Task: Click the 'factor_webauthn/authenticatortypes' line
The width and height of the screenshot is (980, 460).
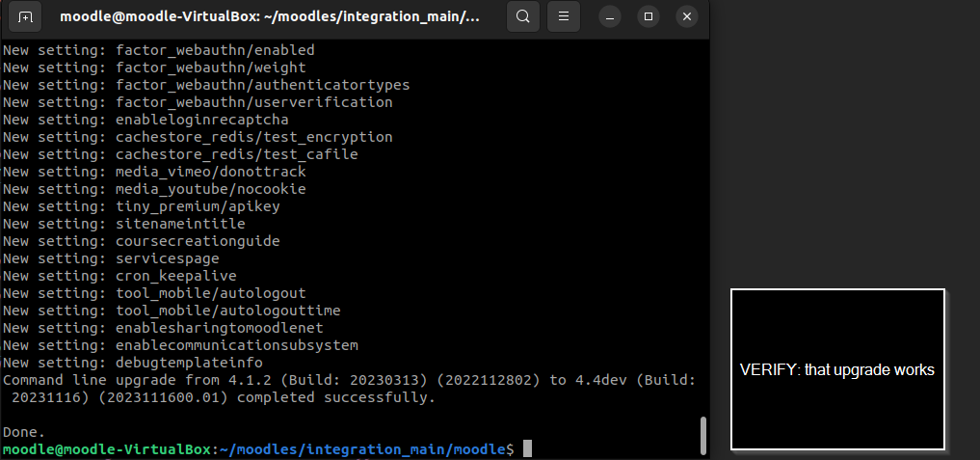Action: [x=206, y=85]
